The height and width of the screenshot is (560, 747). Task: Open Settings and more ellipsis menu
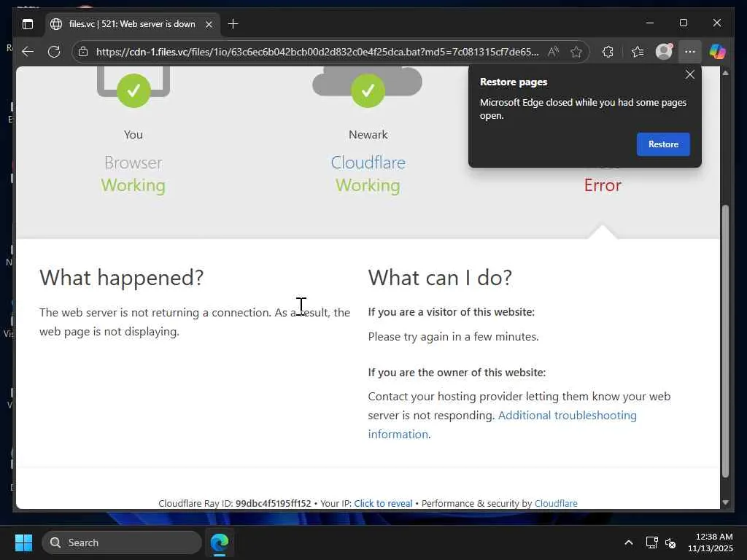690,52
